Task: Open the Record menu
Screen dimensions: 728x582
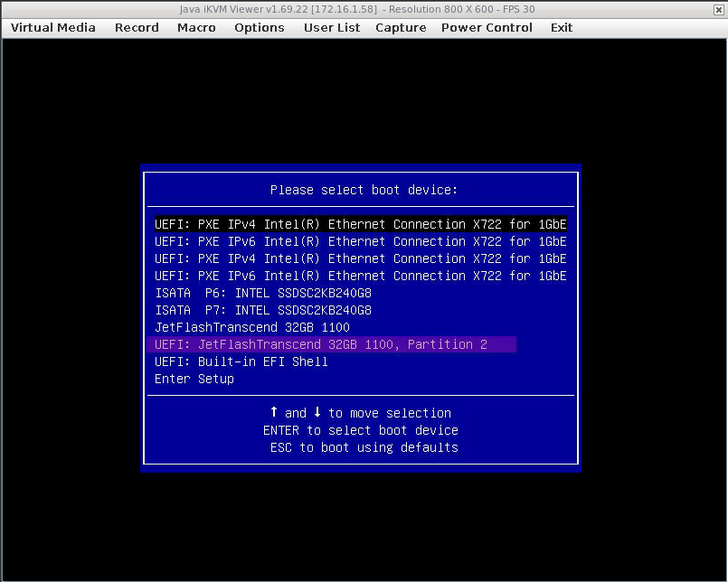Action: point(137,27)
